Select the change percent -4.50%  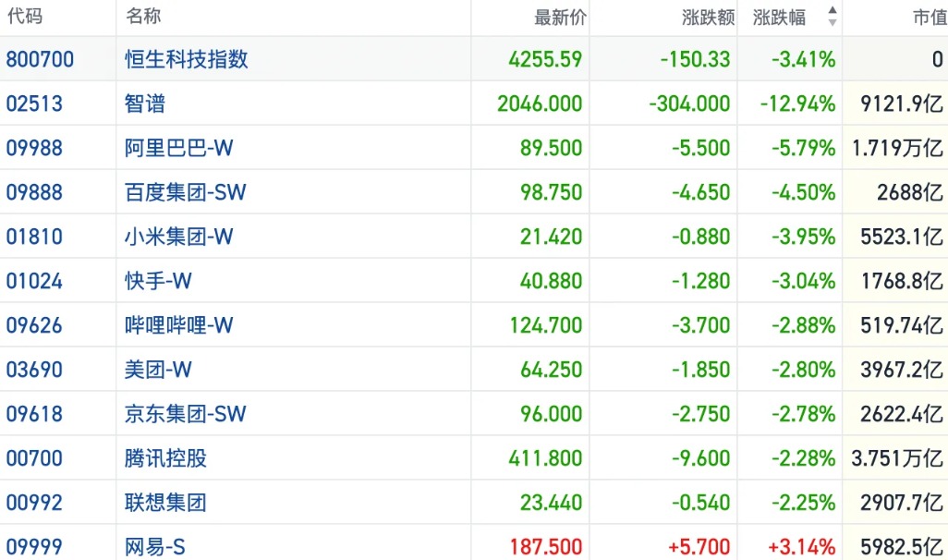click(x=804, y=192)
